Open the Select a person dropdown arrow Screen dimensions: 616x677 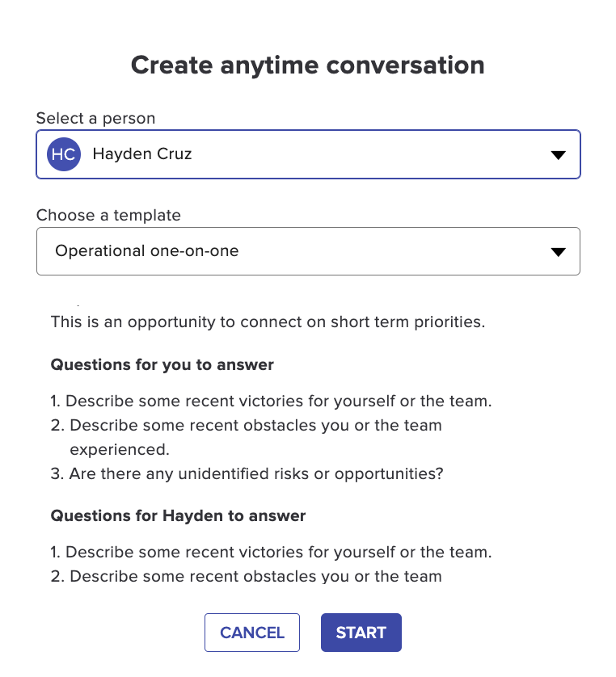click(x=558, y=155)
